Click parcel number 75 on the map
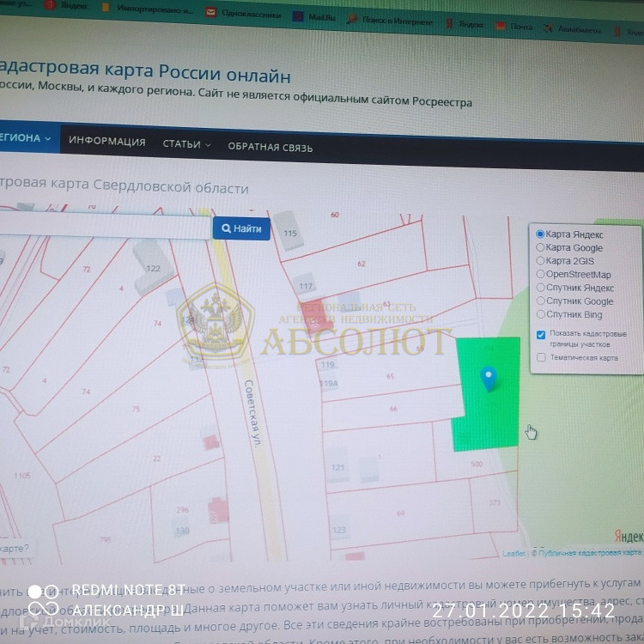Viewport: 644px width, 644px height. (136, 409)
